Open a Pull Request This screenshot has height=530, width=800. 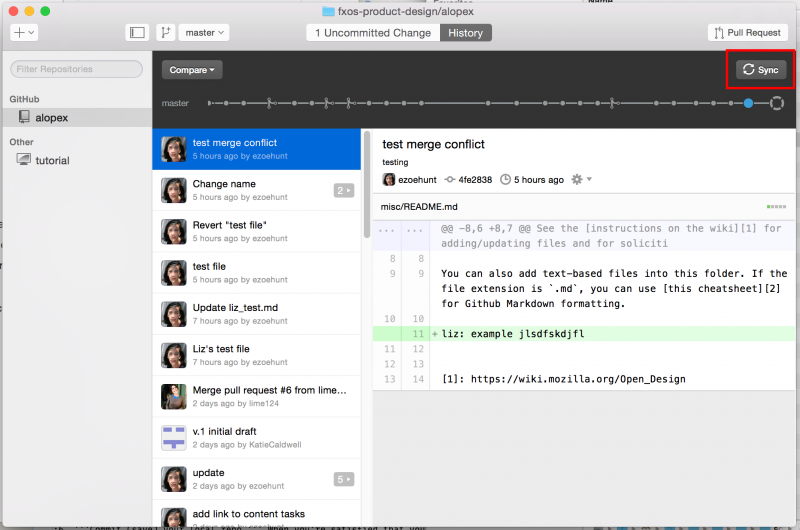click(x=747, y=33)
